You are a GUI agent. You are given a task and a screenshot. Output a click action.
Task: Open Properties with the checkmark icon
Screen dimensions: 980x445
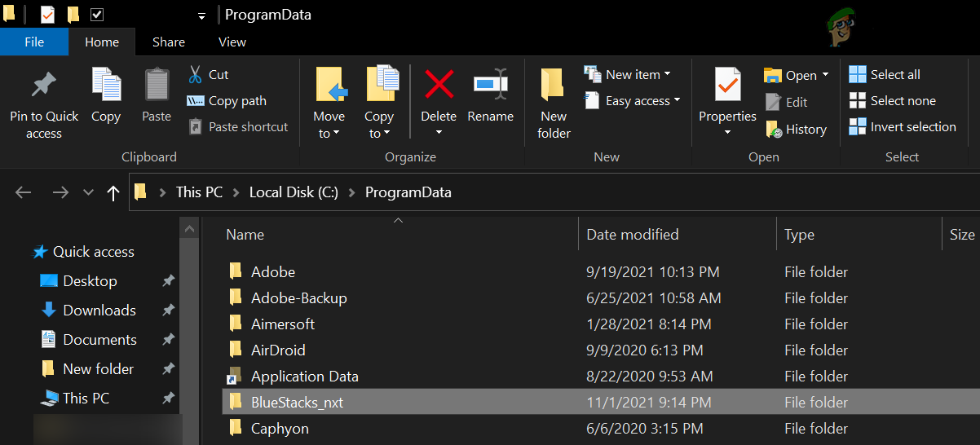[x=727, y=84]
